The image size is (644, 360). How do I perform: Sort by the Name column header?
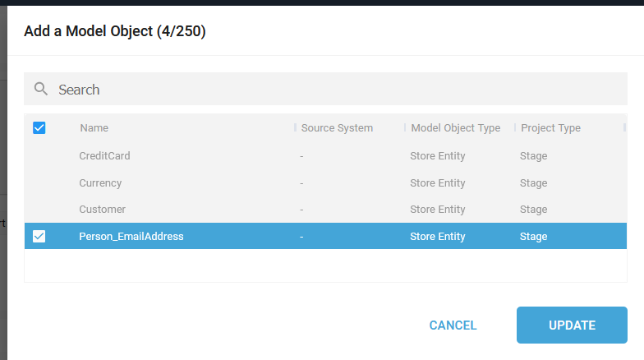click(x=94, y=128)
